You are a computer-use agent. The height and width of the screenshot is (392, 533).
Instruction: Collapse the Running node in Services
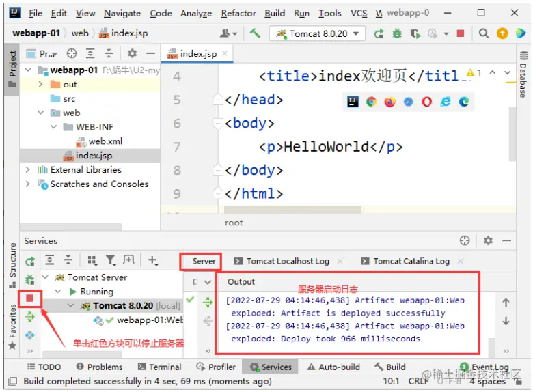[58, 291]
